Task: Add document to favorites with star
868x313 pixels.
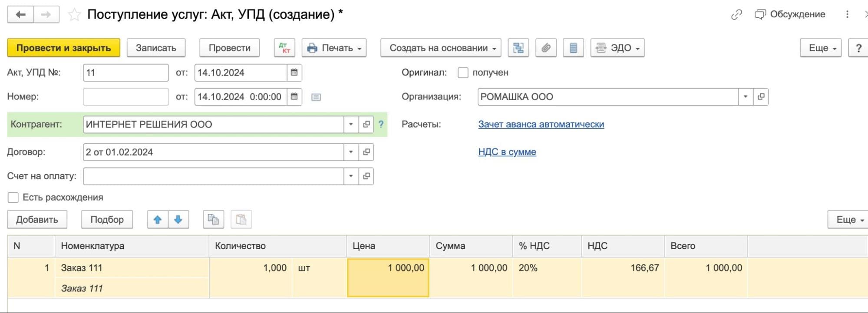Action: pos(74,15)
